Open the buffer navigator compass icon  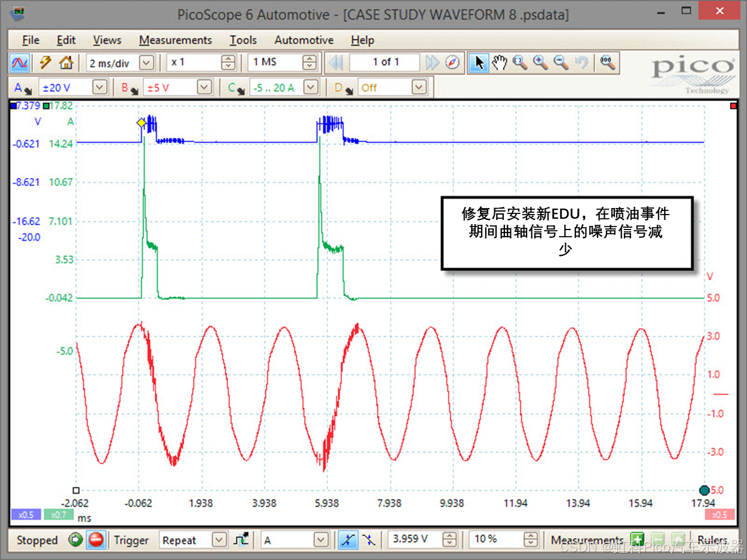[x=452, y=62]
